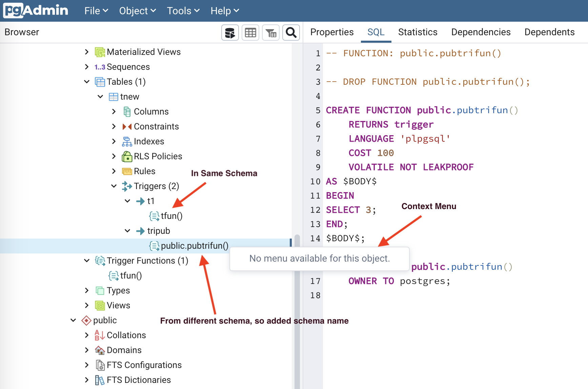
Task: Click the Search Objects magnifier icon
Action: (291, 33)
